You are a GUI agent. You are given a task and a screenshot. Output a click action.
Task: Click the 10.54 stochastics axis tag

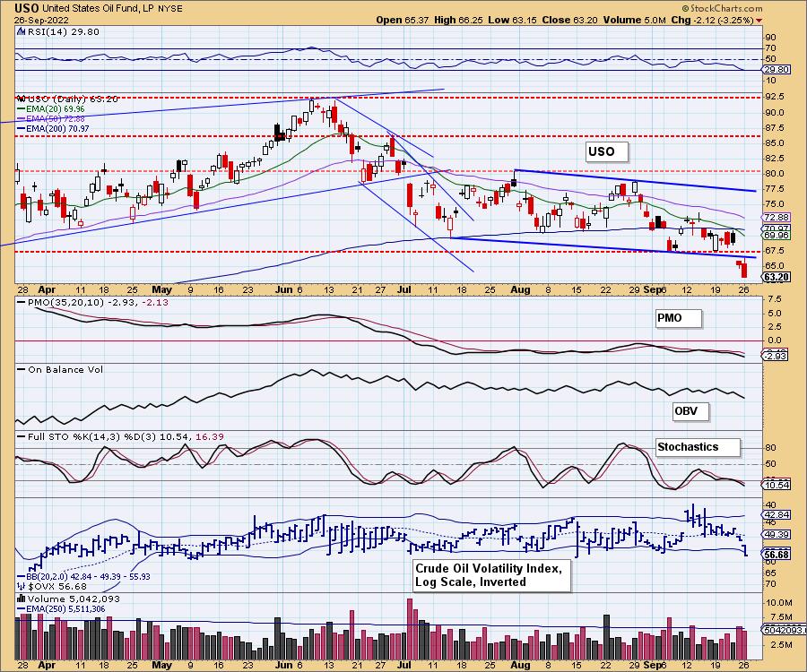click(x=777, y=485)
